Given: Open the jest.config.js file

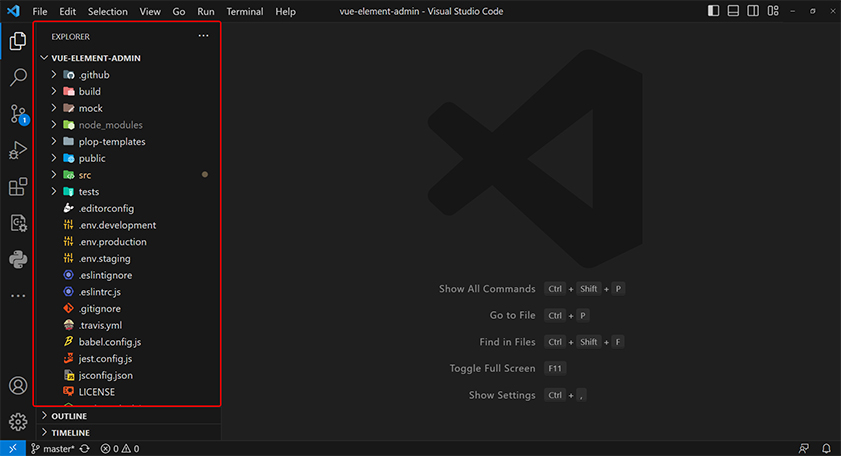Looking at the screenshot, I should (x=129, y=358).
